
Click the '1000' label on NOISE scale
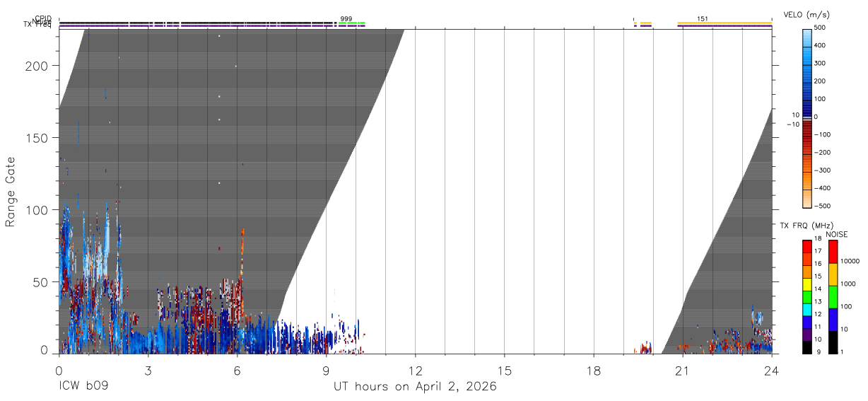[x=848, y=284]
